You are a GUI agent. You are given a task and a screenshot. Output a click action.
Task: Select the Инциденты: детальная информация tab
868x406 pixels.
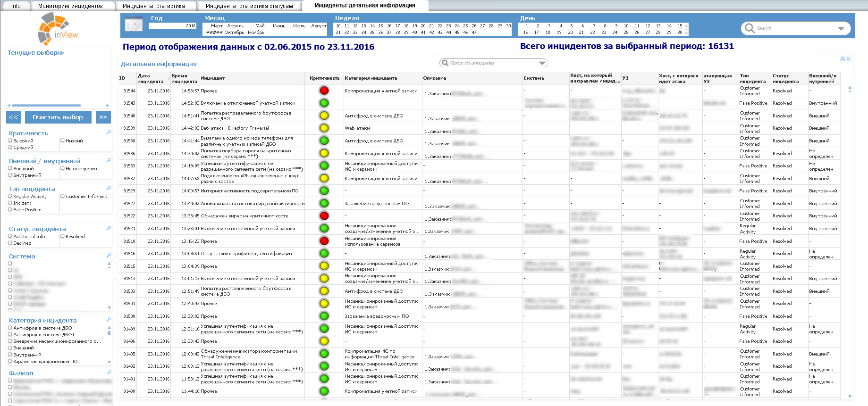tap(365, 6)
